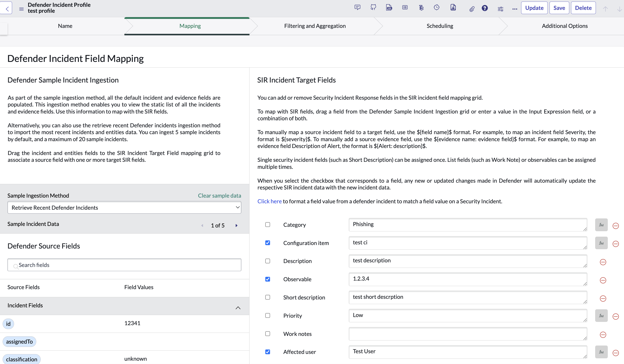Go to next record with down arrow

click(x=619, y=9)
